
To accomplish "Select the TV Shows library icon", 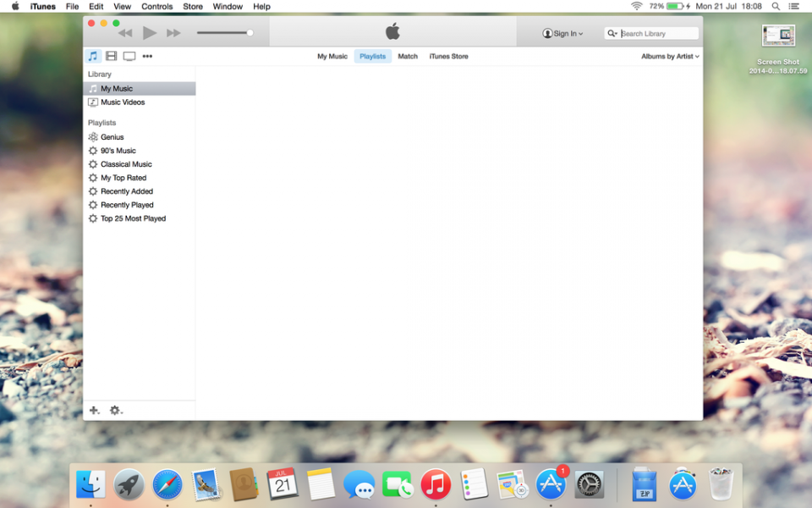I will coord(129,57).
